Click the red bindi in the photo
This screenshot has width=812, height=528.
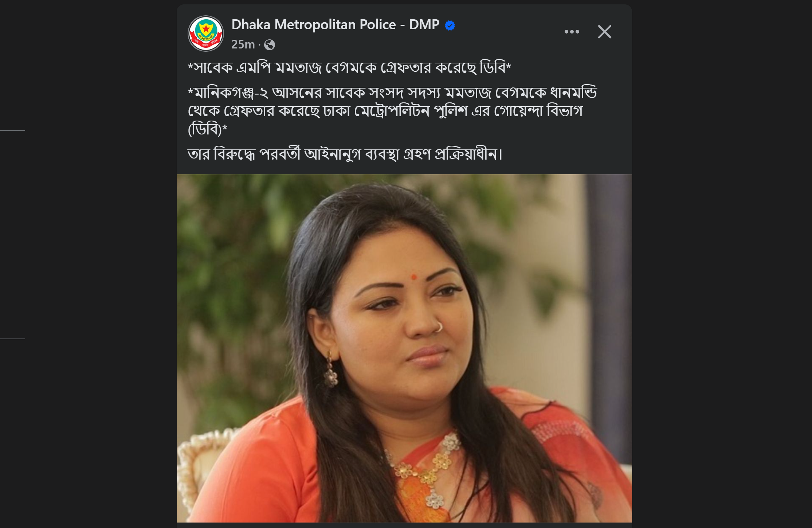413,277
